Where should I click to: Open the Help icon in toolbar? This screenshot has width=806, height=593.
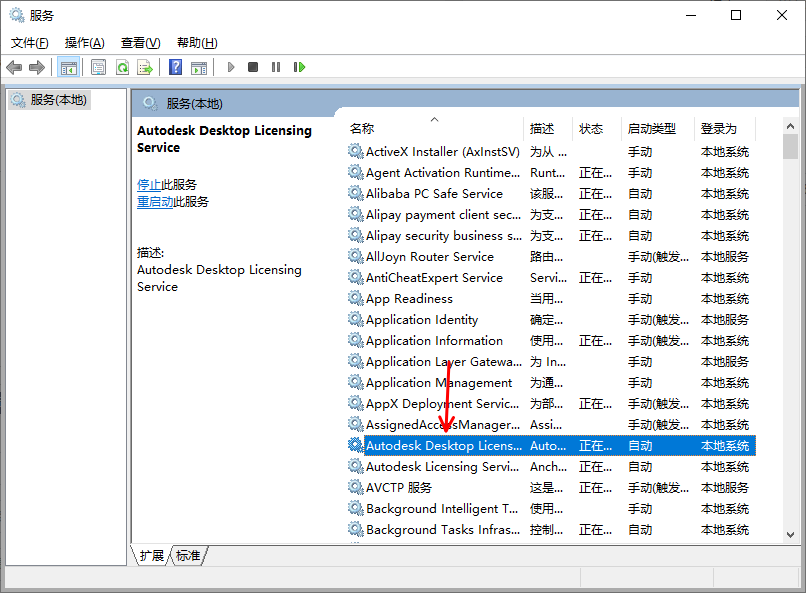[175, 67]
